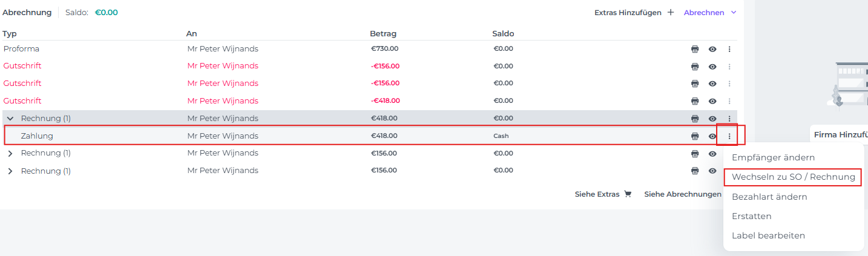Click print icon for €418.00 Gutschrift
The image size is (868, 256).
[x=695, y=101]
